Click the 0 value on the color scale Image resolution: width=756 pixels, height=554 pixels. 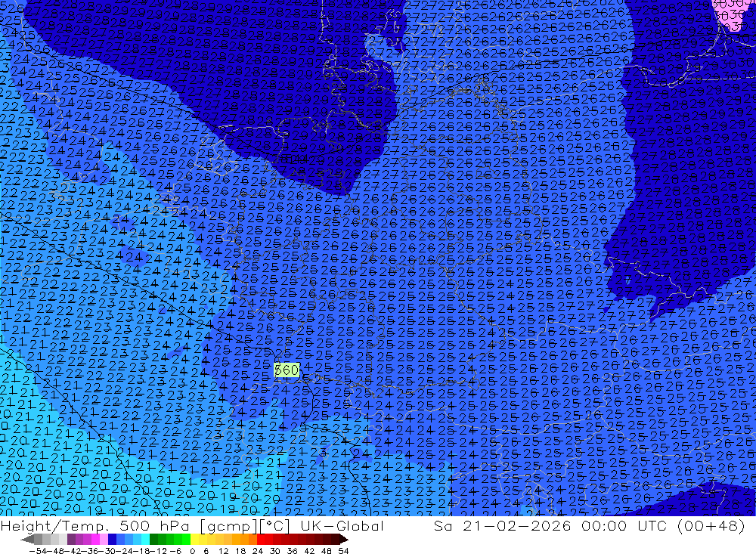point(192,551)
